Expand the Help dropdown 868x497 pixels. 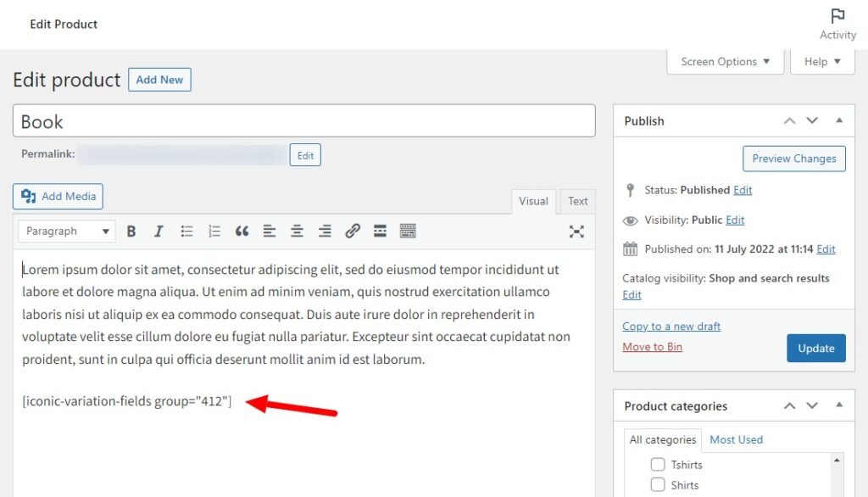pyautogui.click(x=821, y=61)
